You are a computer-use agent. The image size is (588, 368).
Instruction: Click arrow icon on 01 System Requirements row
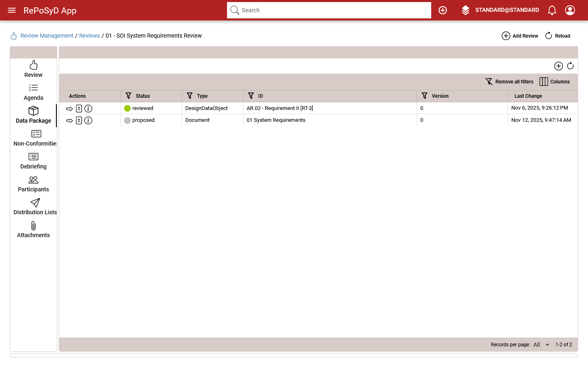pyautogui.click(x=69, y=121)
